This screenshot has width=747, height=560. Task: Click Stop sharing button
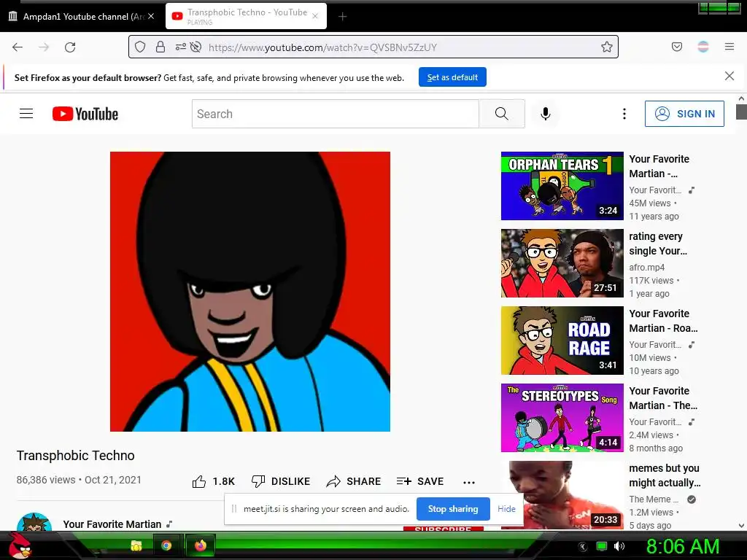pos(453,508)
